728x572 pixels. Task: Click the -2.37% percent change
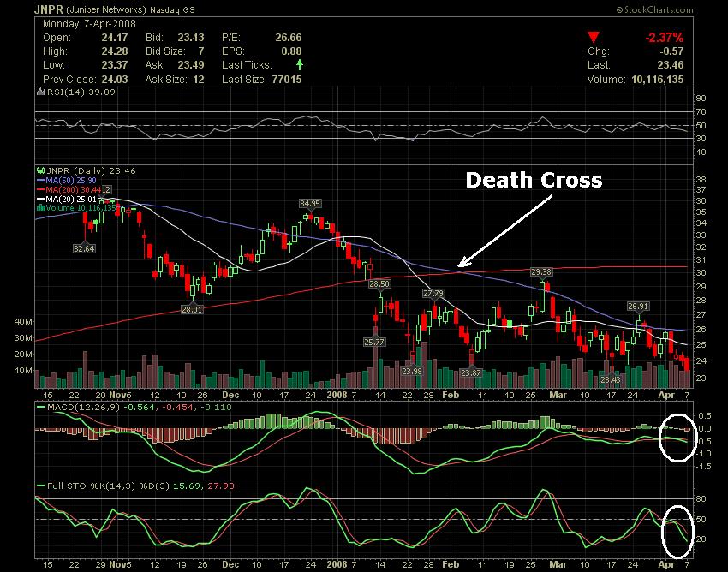pyautogui.click(x=664, y=38)
